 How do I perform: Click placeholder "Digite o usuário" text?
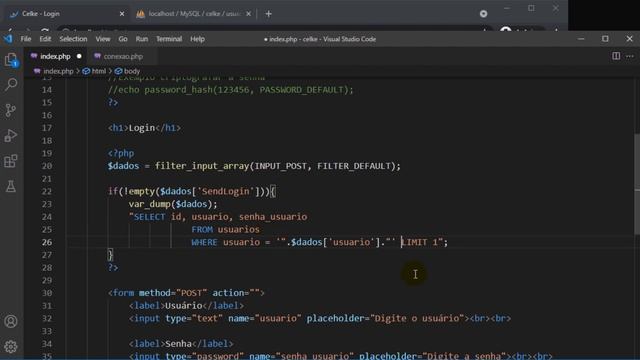(417, 318)
